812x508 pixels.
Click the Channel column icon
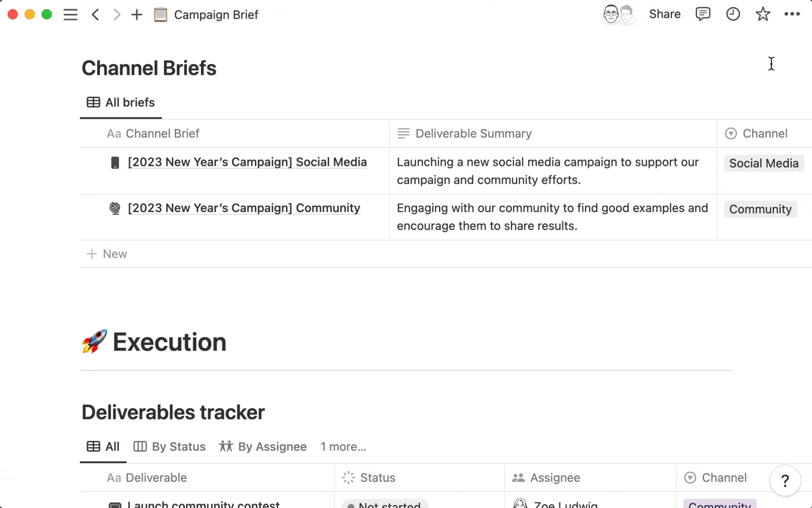click(x=731, y=133)
